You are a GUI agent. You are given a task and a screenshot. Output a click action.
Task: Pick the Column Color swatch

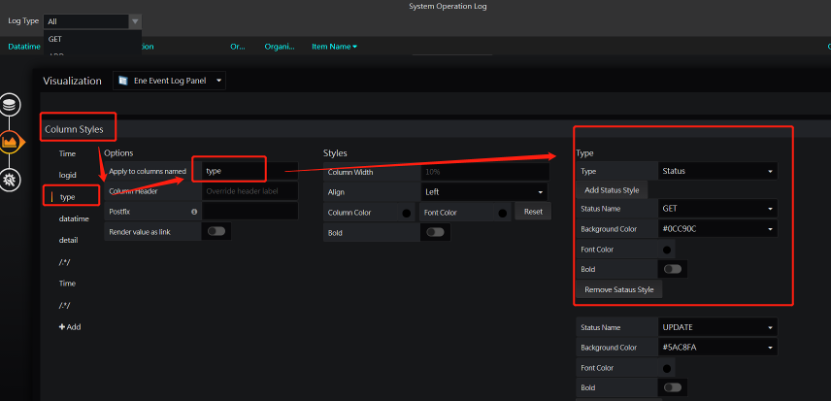(407, 212)
